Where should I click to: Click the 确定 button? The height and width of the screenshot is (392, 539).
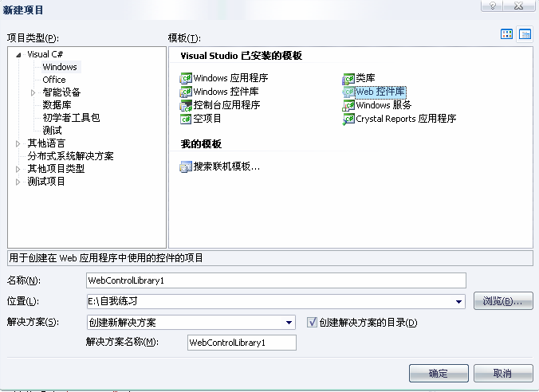click(439, 373)
